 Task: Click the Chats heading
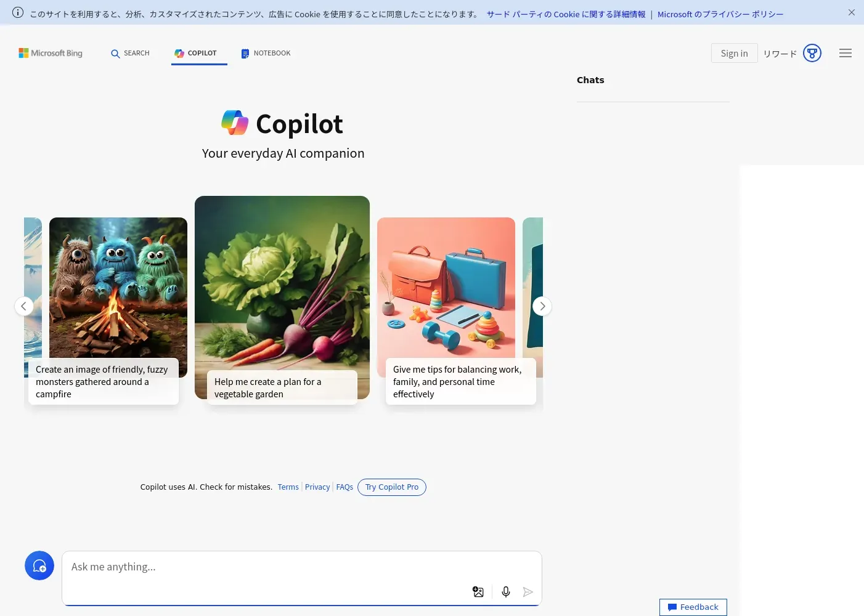click(x=590, y=80)
